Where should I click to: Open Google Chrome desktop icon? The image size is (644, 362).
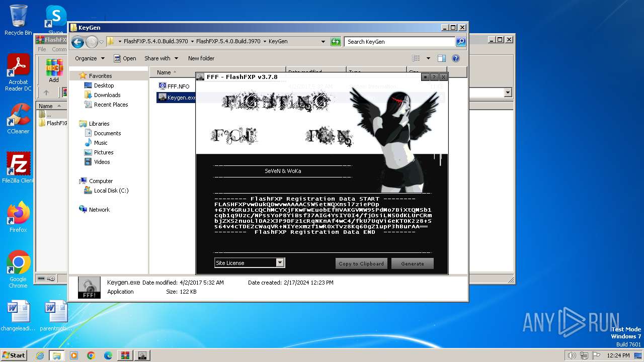(18, 269)
